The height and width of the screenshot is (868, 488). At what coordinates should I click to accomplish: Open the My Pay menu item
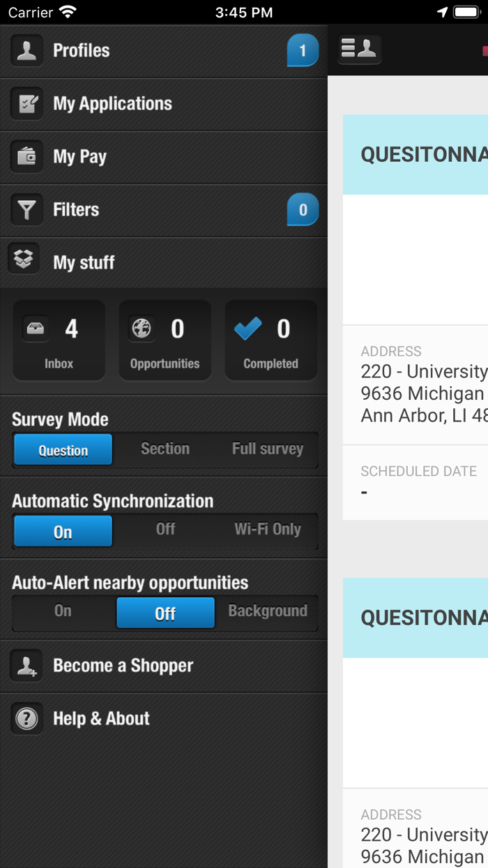coord(80,156)
